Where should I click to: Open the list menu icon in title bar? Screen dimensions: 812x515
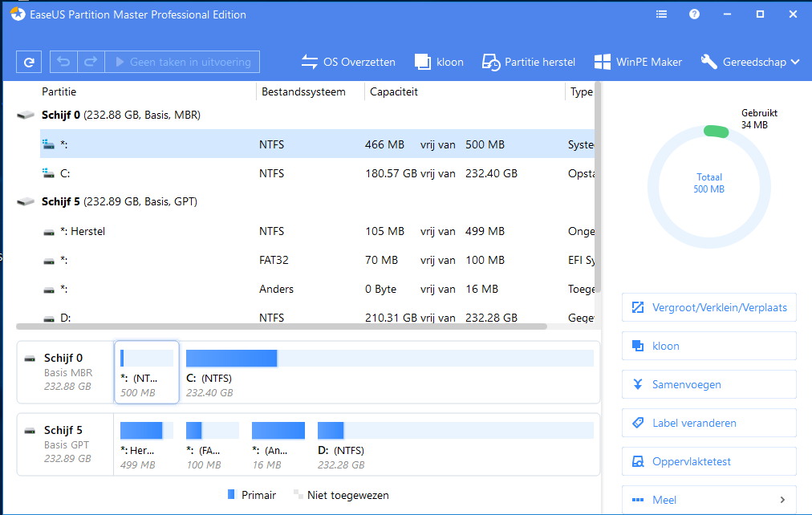click(661, 14)
